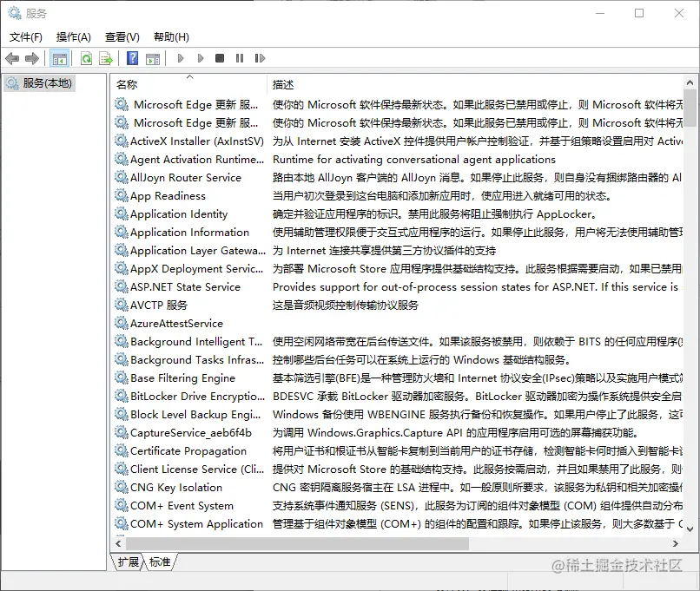Click gear icon beside Application Identity

pos(122,213)
